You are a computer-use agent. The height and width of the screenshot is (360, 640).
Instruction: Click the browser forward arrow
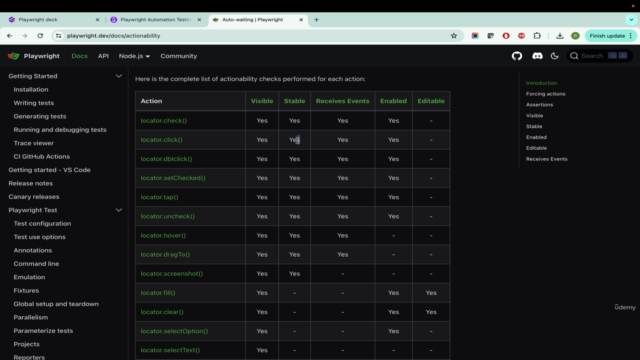click(x=24, y=36)
